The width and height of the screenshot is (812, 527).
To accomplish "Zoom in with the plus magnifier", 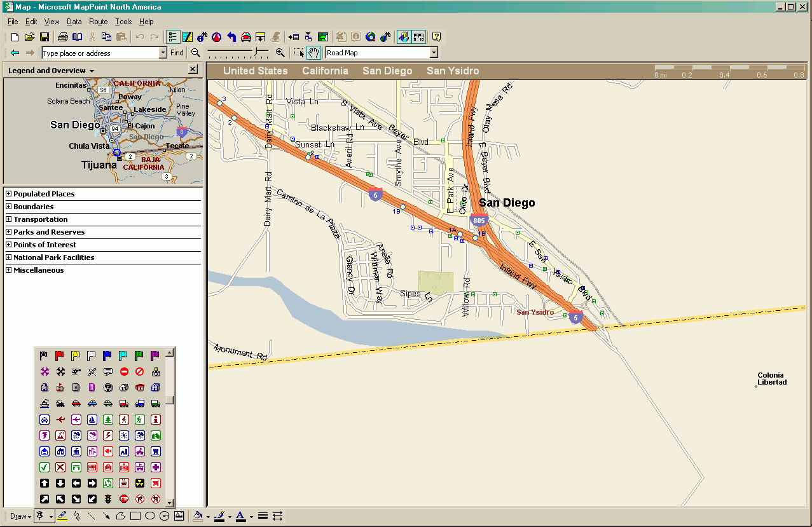I will coord(280,53).
